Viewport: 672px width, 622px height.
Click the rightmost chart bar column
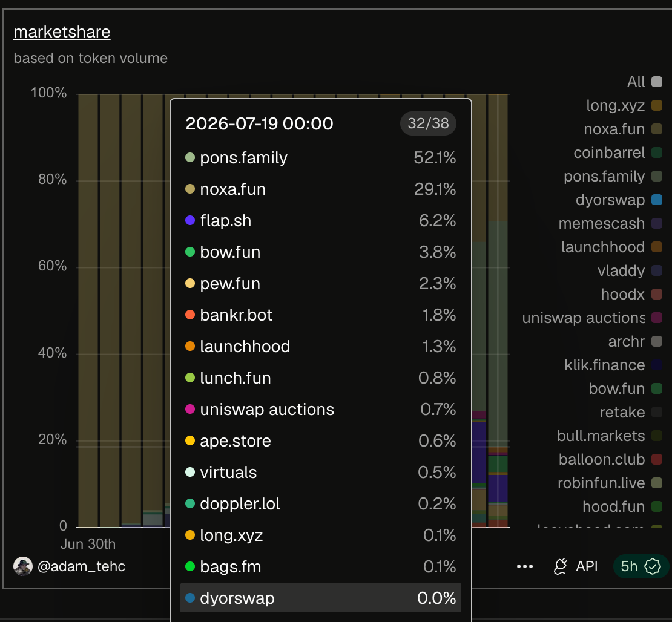[498, 310]
